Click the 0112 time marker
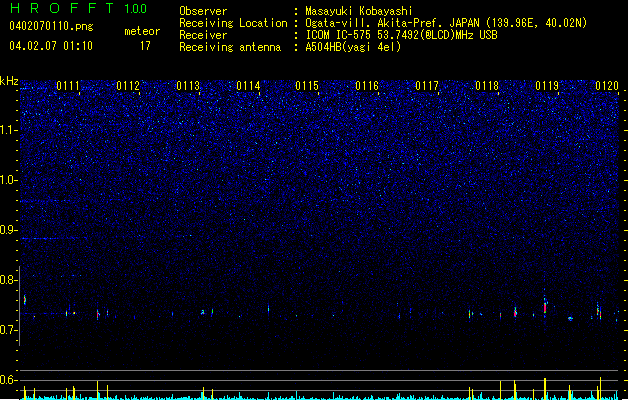The image size is (629, 400). [x=128, y=86]
